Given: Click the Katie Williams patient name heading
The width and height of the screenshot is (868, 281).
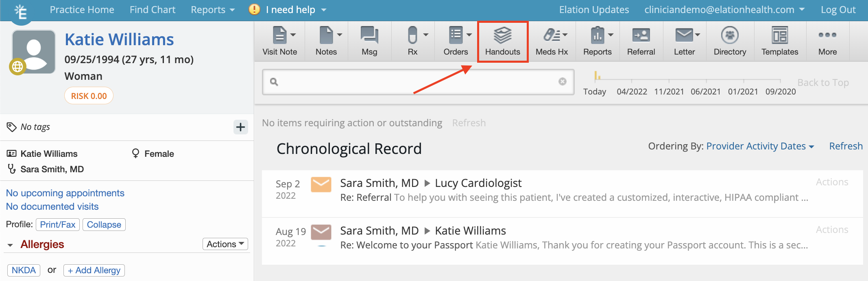Looking at the screenshot, I should [x=119, y=40].
